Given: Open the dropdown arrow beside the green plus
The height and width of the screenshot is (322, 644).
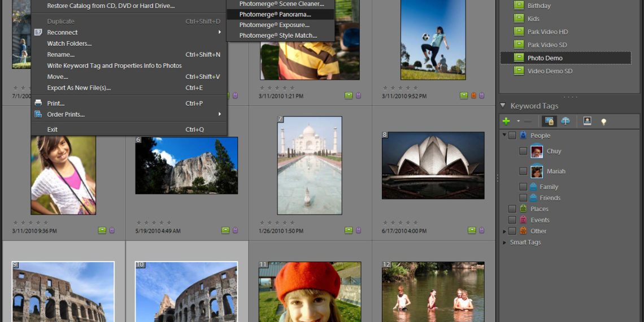Looking at the screenshot, I should pyautogui.click(x=519, y=121).
